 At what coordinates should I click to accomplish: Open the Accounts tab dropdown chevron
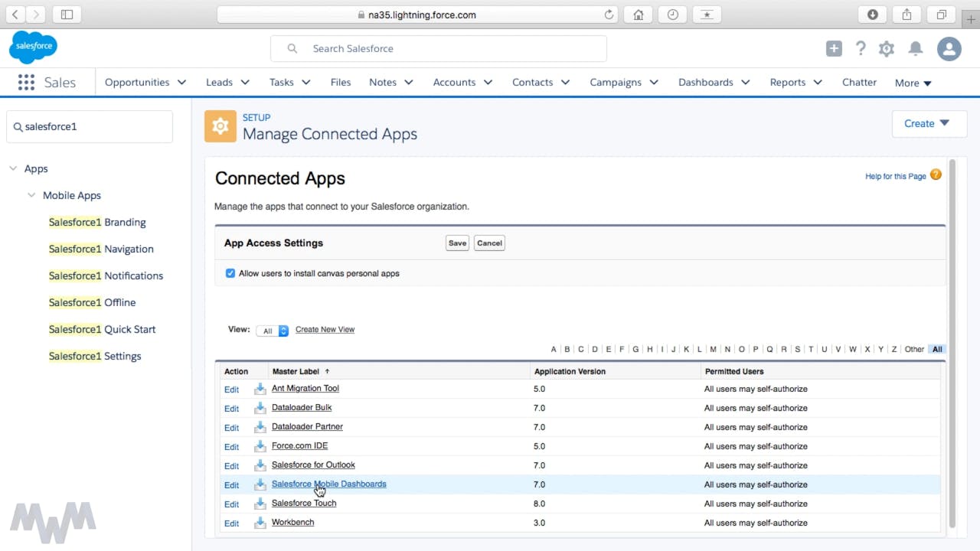pyautogui.click(x=488, y=83)
